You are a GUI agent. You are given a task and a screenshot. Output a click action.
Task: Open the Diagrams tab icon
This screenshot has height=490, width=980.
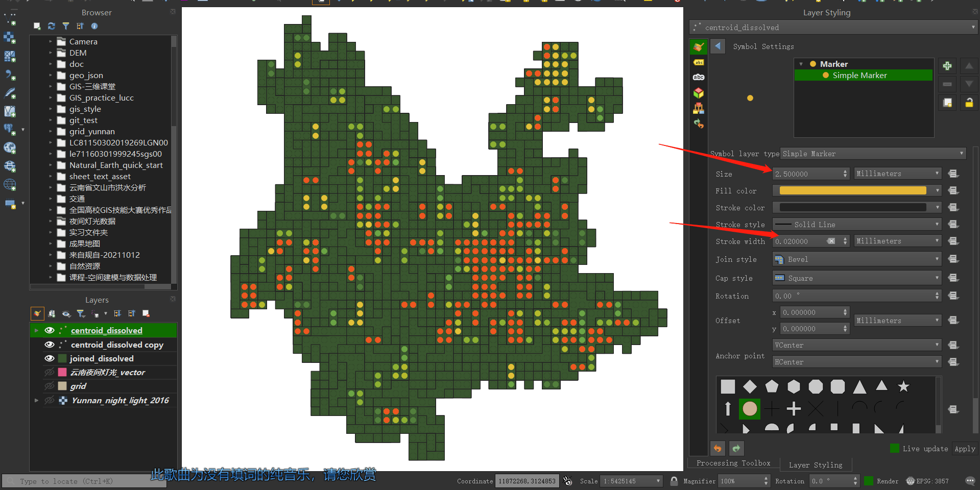tap(699, 108)
